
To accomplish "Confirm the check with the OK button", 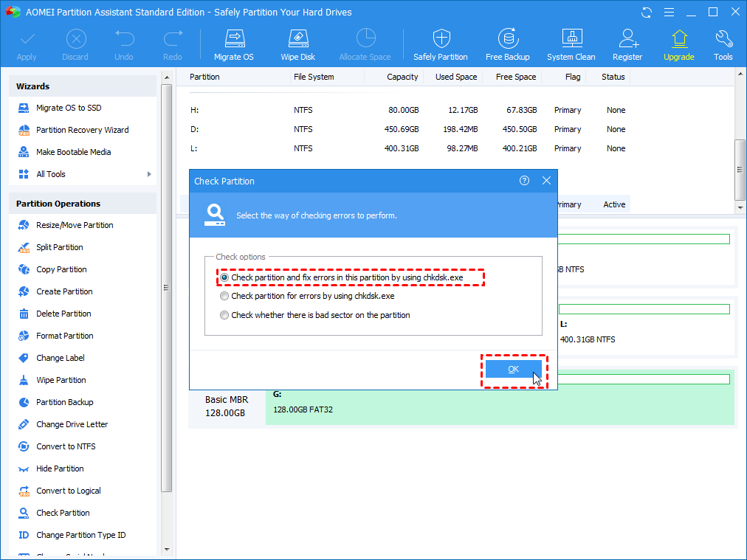I will (x=513, y=369).
